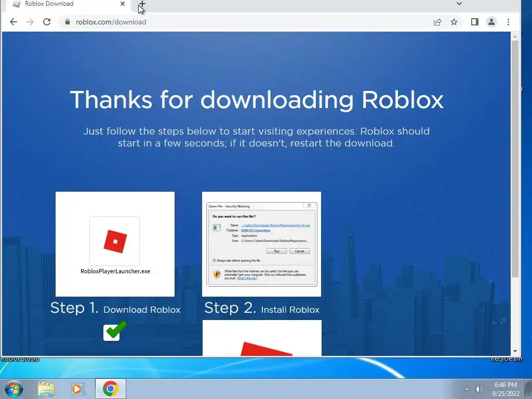Click the page scrollbar down arrow
Image resolution: width=532 pixels, height=399 pixels.
515,352
